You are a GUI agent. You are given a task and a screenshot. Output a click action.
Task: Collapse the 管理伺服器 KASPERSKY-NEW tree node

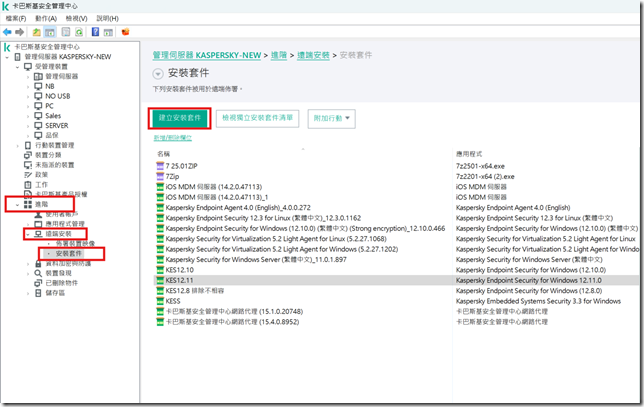click(x=8, y=57)
